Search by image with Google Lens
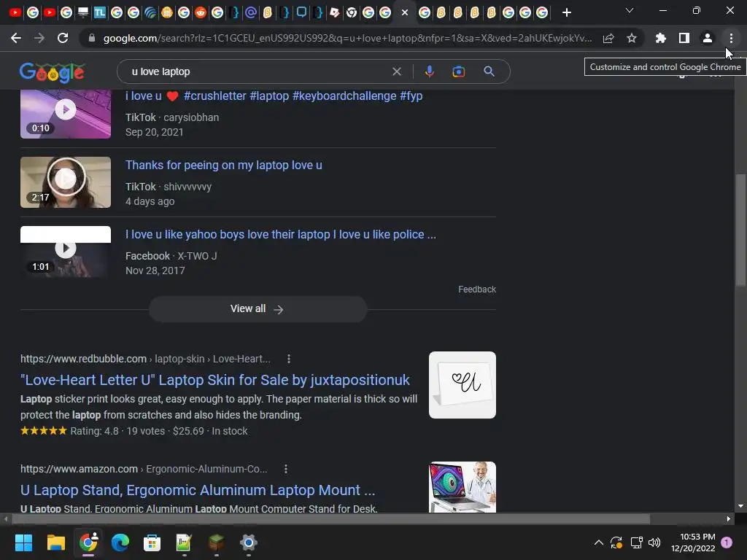Viewport: 747px width, 560px height. 458,71
